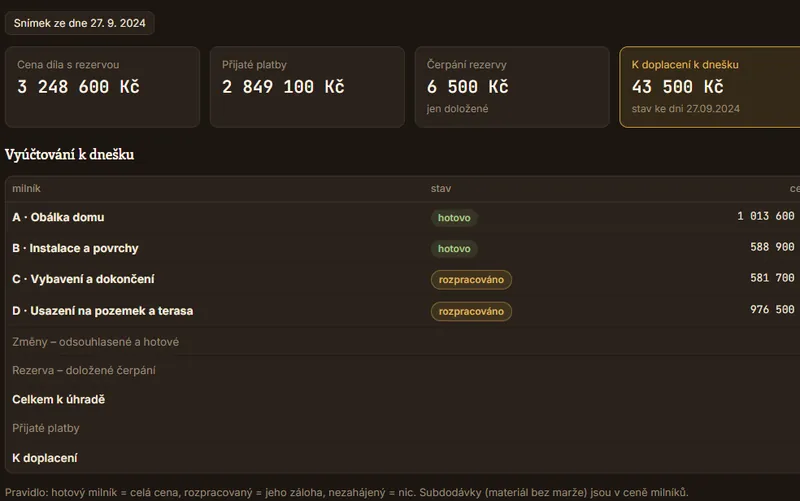Click the value '3 248 600 Kč'
This screenshot has height=501, width=800.
coord(78,87)
